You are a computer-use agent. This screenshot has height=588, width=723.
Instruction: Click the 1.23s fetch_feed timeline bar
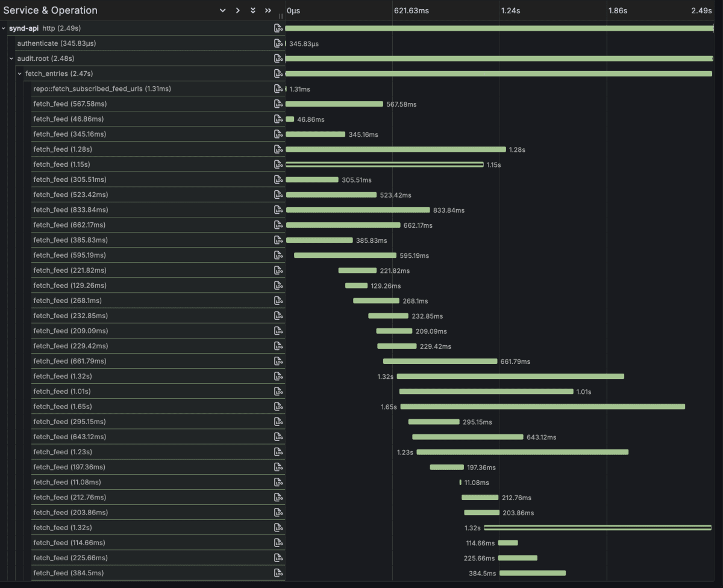[x=522, y=452]
